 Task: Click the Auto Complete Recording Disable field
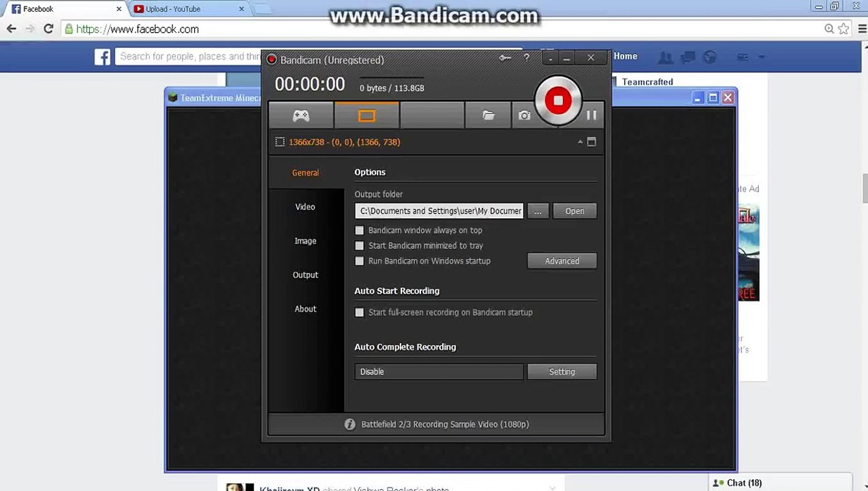(439, 372)
